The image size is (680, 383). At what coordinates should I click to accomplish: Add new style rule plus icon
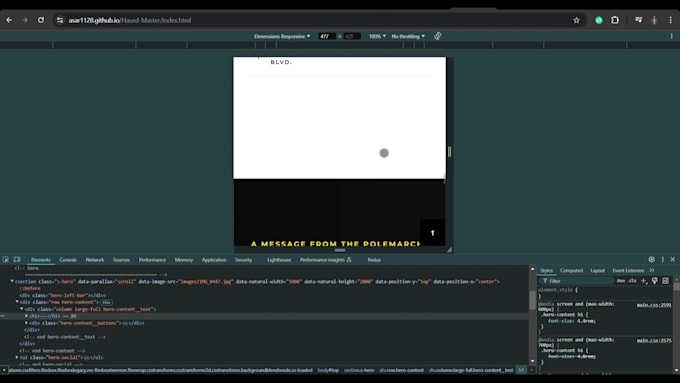[x=644, y=281]
